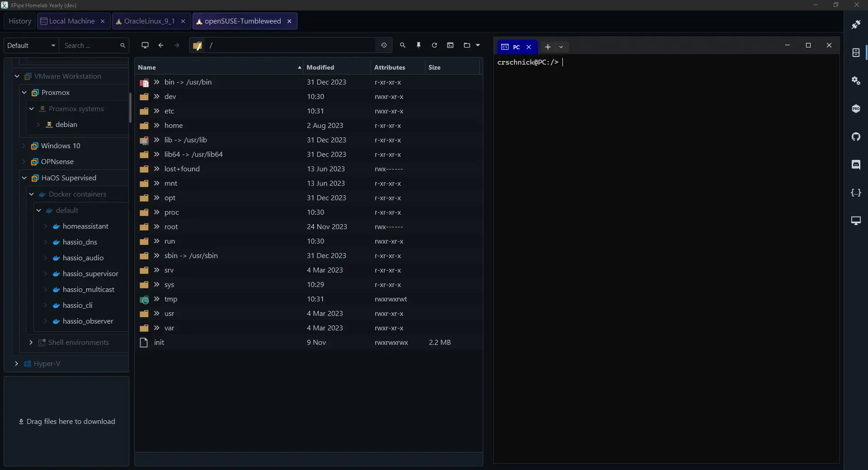Screen dimensions: 868x470
Task: Close the OracleLinux_9_1 tab
Action: click(x=183, y=21)
